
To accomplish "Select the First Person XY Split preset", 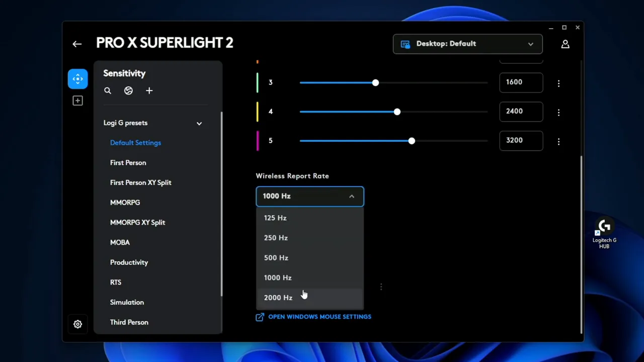I will [140, 183].
